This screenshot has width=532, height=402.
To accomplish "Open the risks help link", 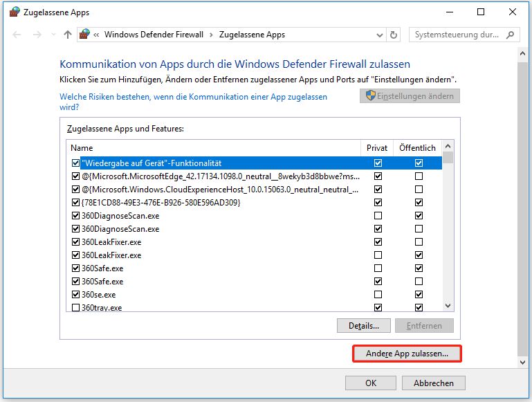I will point(193,102).
